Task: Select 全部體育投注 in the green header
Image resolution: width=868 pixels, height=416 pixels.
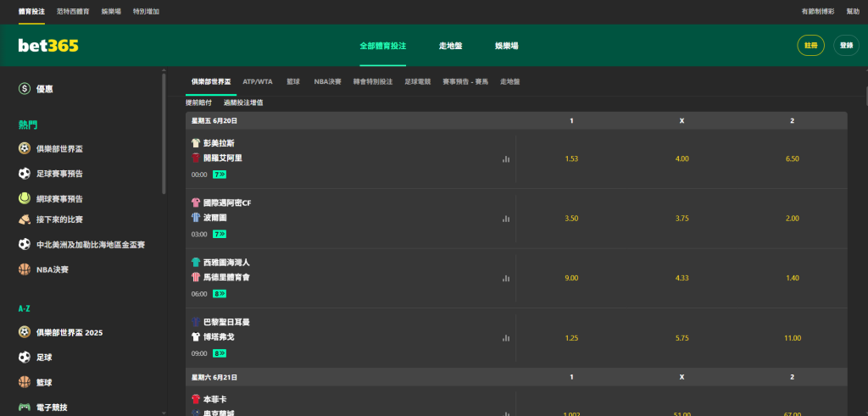Action: [383, 46]
